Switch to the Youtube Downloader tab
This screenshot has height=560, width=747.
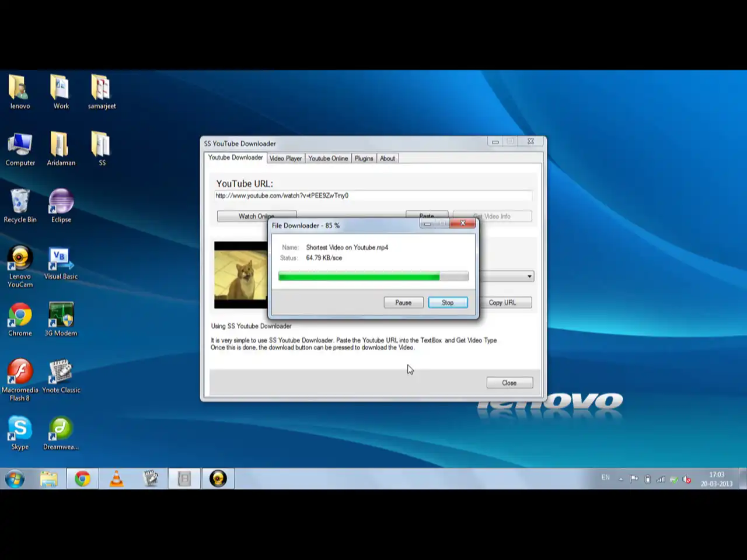236,157
